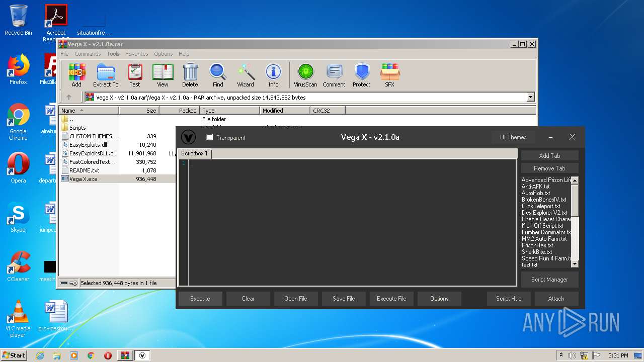Screen dimensions: 644x362
Task: Select the Scriptbox 1 tab
Action: point(194,153)
